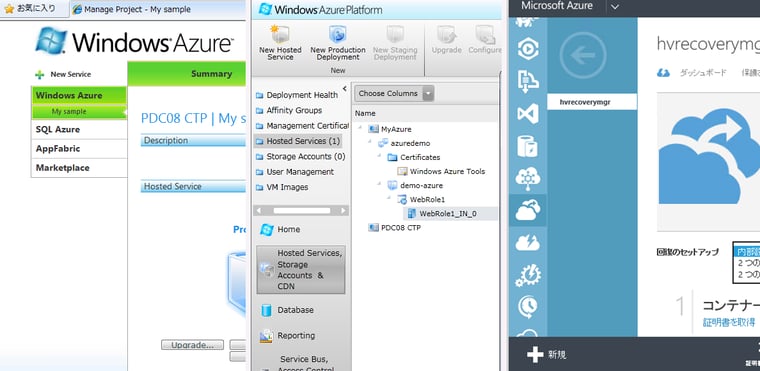Image resolution: width=760 pixels, height=371 pixels.
Task: Open the Microsoft Azure header chevron dropdown
Action: click(615, 7)
